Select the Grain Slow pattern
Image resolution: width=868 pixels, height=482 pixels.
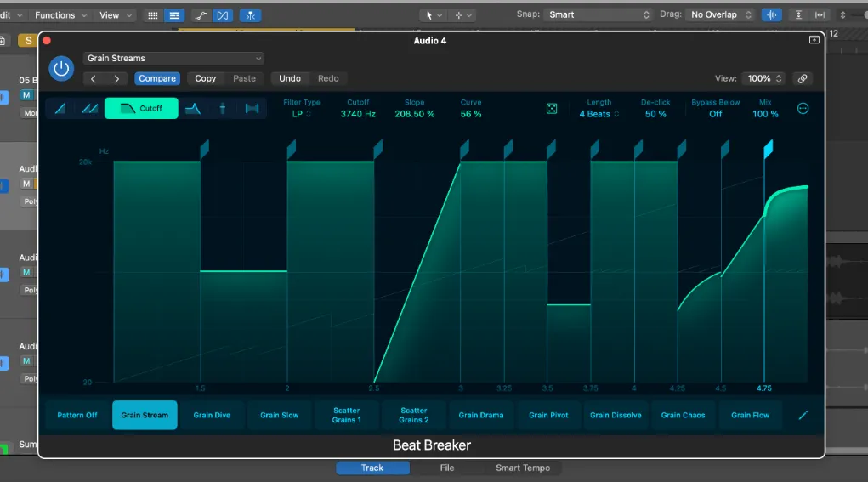[x=279, y=415]
